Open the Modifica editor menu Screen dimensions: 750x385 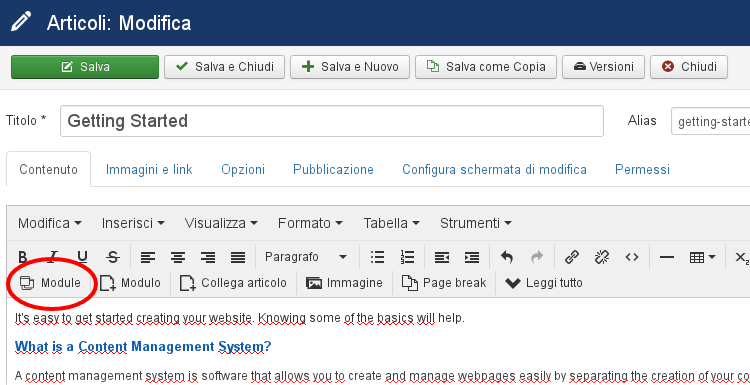[49, 223]
